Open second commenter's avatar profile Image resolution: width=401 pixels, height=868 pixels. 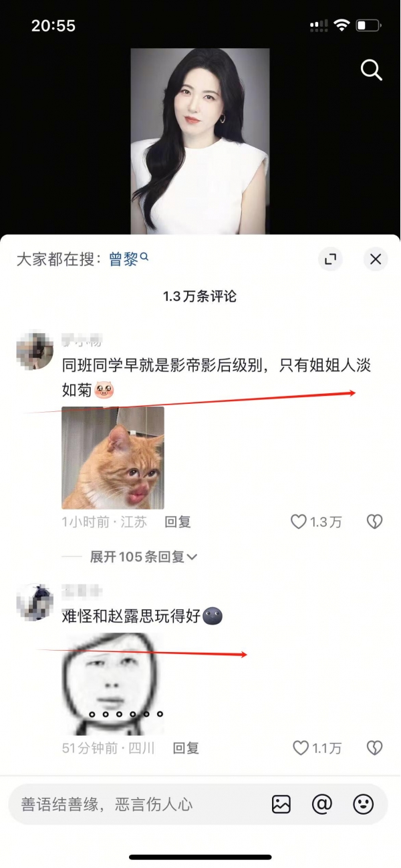pyautogui.click(x=35, y=602)
